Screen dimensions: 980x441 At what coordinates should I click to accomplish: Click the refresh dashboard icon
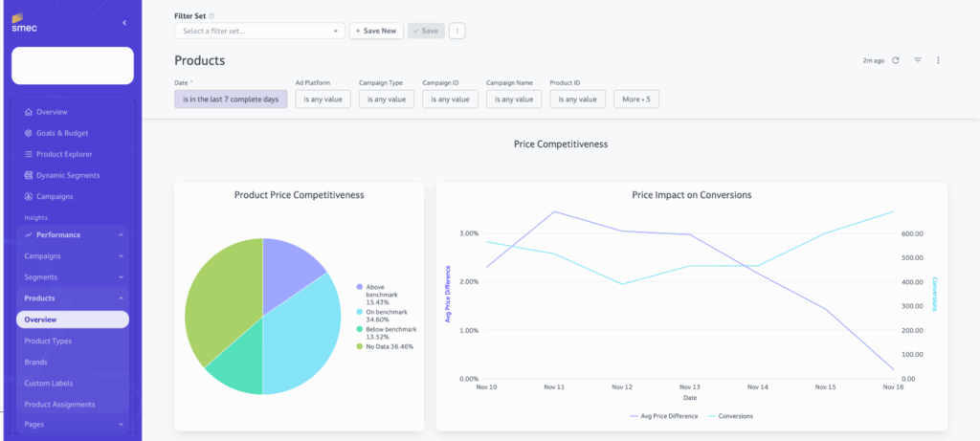point(896,60)
